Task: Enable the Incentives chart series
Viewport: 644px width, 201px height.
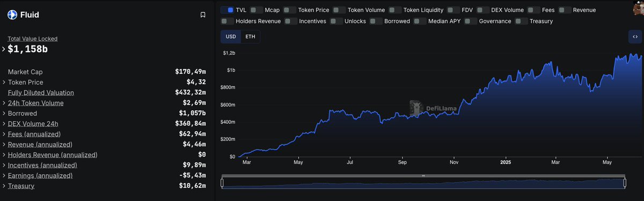Action: tap(291, 21)
